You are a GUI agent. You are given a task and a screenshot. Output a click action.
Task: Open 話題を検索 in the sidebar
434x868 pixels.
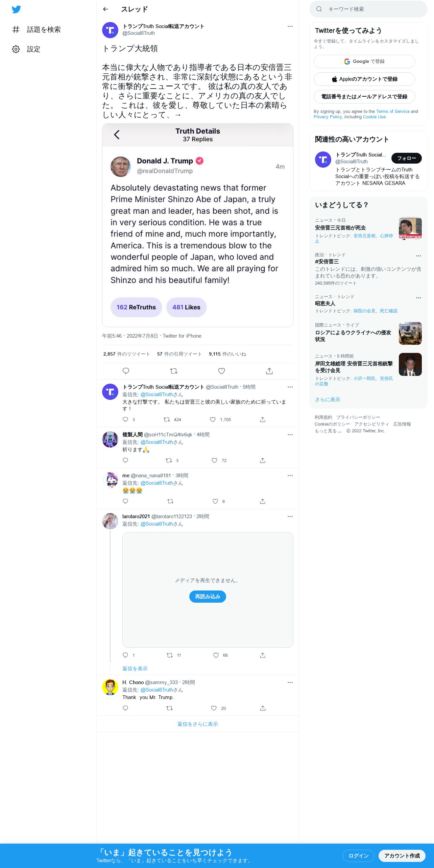(37, 29)
